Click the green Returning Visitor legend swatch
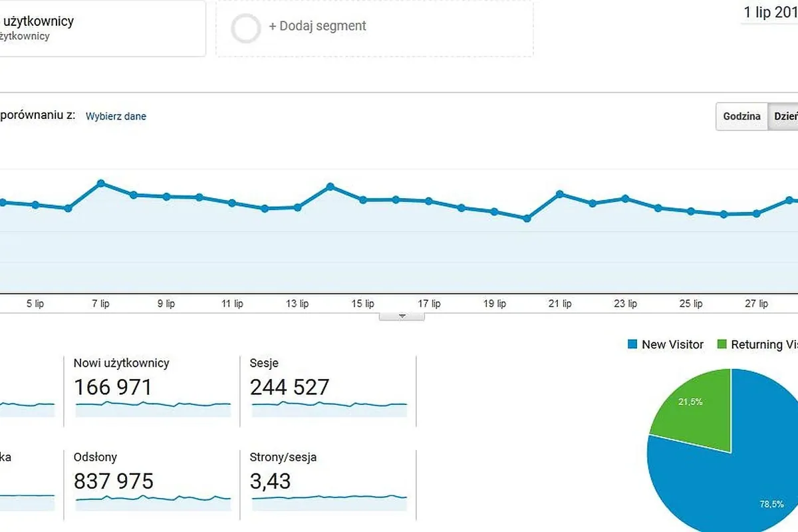 722,344
